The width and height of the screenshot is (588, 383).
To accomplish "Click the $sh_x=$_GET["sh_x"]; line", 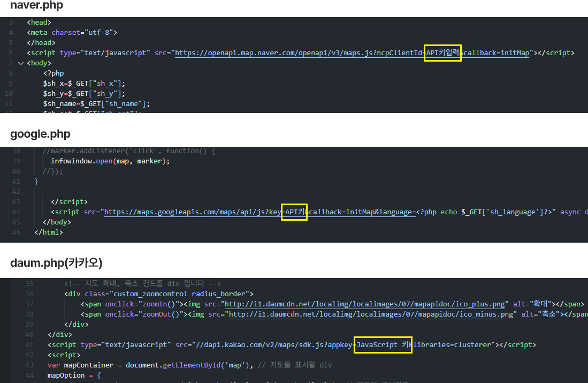I will coord(84,84).
